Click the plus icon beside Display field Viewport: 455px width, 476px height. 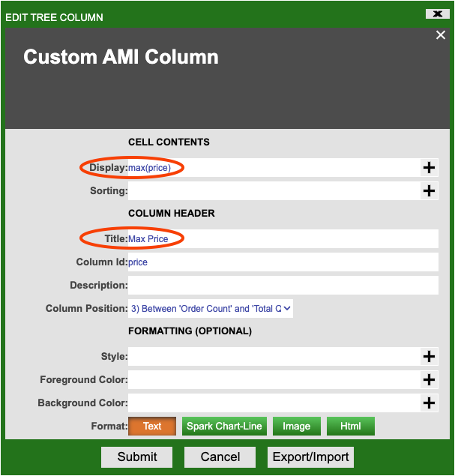[429, 168]
